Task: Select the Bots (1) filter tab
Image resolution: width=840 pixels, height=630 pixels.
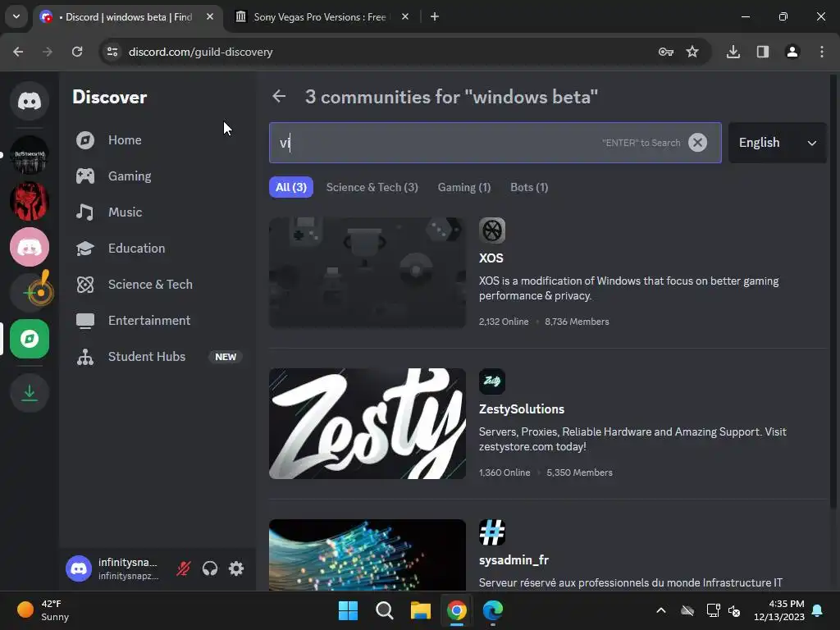Action: [x=529, y=187]
